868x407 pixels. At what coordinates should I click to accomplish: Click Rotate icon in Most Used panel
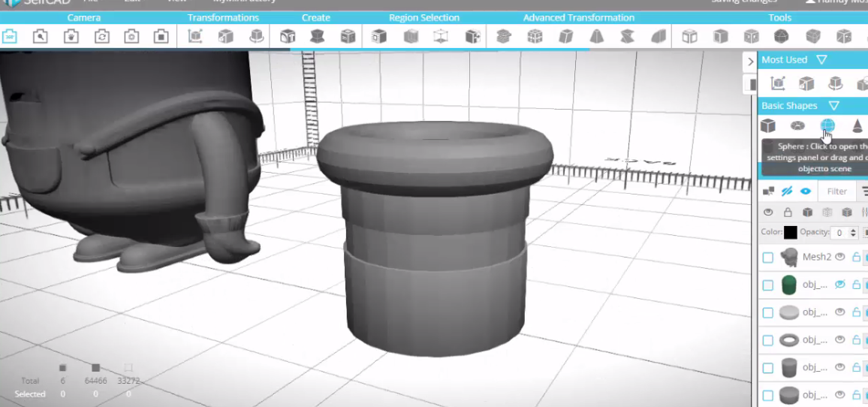pos(835,83)
